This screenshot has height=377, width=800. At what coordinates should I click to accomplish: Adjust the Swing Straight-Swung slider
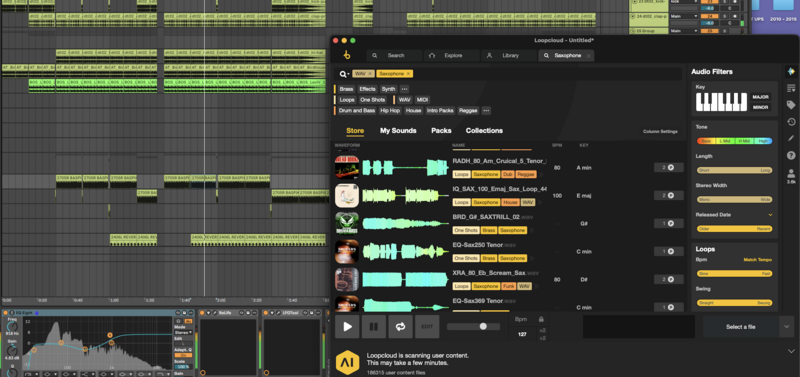coord(734,303)
